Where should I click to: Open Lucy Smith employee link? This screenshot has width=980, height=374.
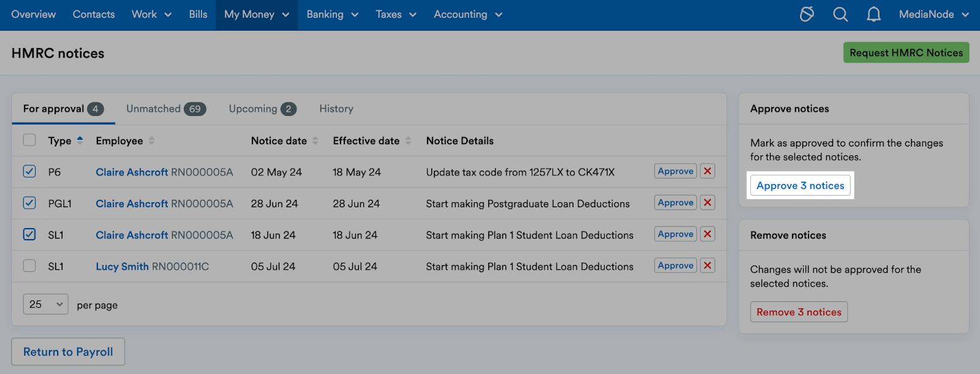click(122, 267)
